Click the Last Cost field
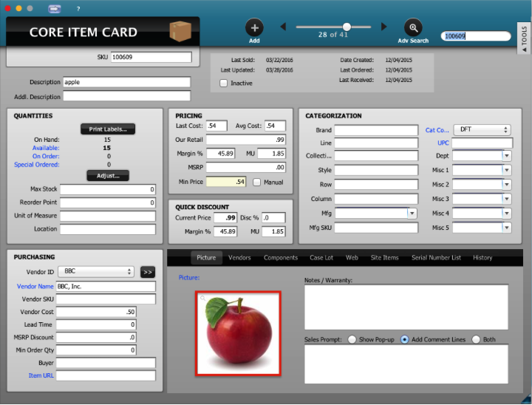Screen dimensions: 532x405 coord(216,126)
